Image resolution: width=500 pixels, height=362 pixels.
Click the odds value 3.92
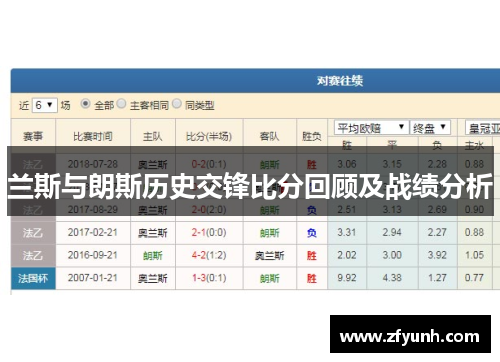pos(437,255)
